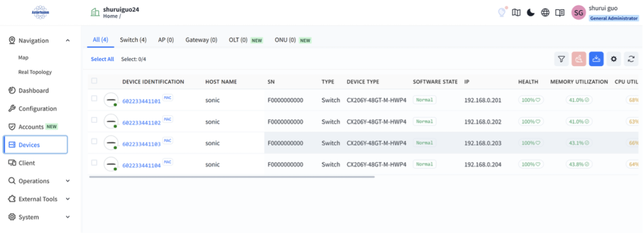Click the 43.1% memory badge

579,143
